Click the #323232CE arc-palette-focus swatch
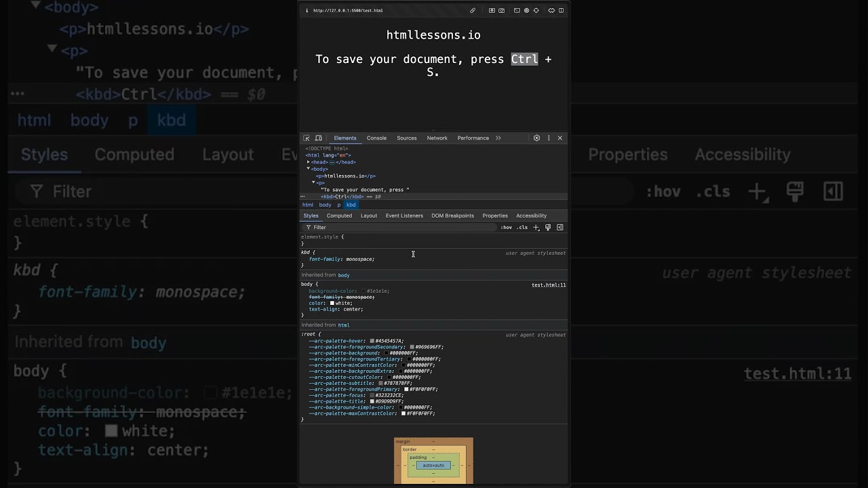This screenshot has width=868, height=488. [372, 395]
